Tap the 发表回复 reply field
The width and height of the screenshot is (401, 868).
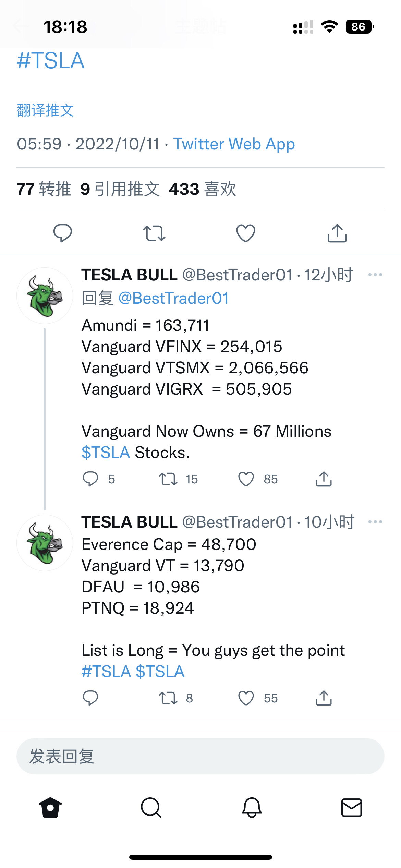click(200, 756)
